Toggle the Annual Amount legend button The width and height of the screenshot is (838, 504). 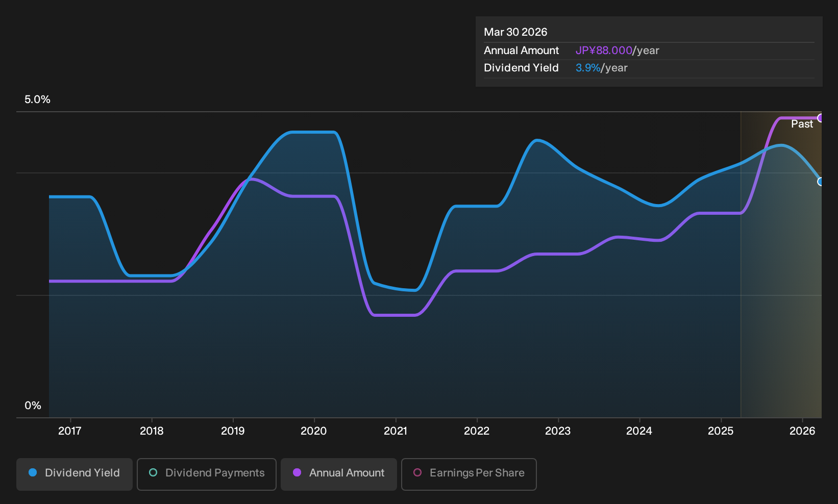(x=339, y=474)
